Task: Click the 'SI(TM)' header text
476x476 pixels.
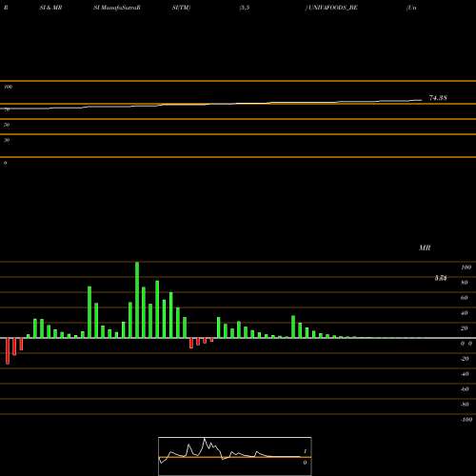Action: pyautogui.click(x=181, y=8)
